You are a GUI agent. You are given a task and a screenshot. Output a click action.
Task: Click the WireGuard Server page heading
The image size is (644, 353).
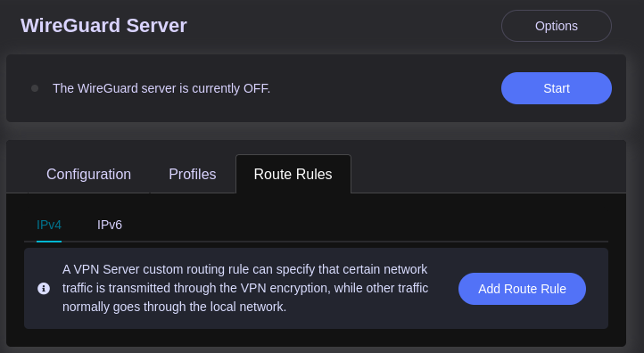[x=103, y=26]
